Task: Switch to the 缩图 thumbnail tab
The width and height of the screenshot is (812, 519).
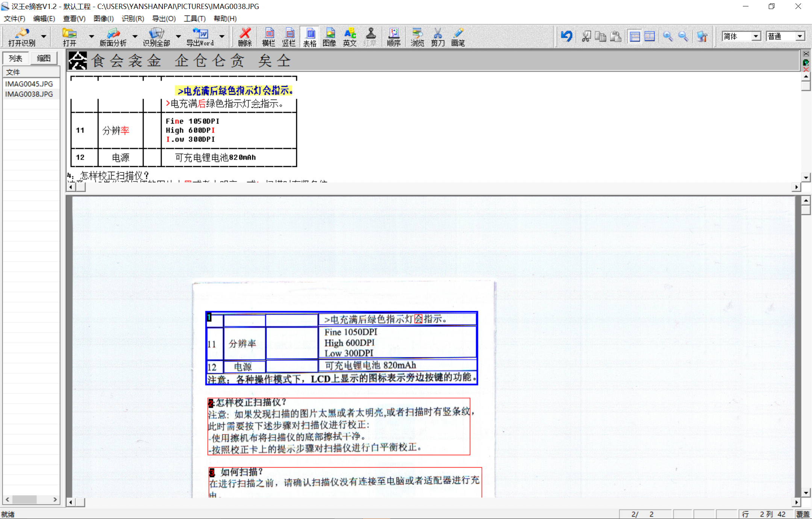Action: pos(44,58)
